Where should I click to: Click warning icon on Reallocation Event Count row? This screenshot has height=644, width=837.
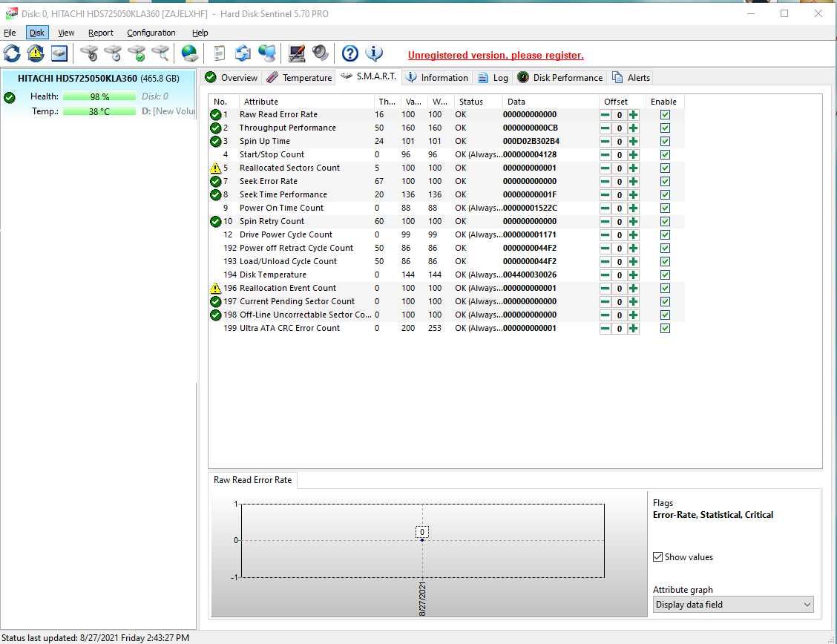215,288
